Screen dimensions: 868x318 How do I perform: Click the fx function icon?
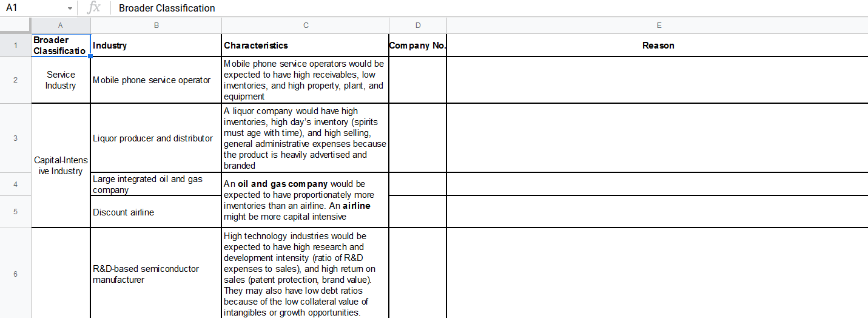[x=93, y=8]
